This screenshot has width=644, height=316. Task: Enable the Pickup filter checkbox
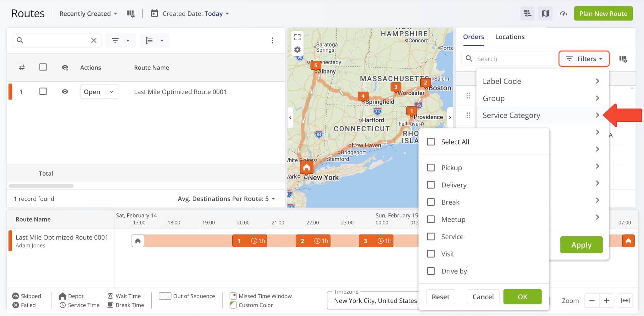430,167
